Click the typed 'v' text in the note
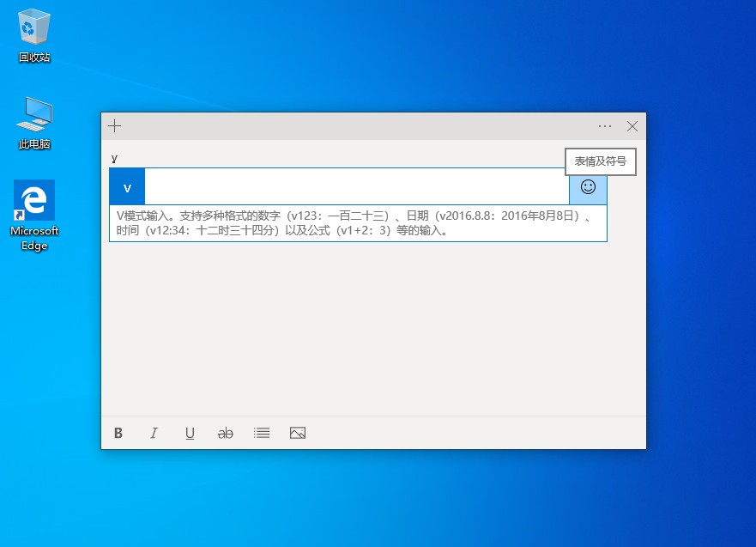The height and width of the screenshot is (547, 756). (114, 158)
